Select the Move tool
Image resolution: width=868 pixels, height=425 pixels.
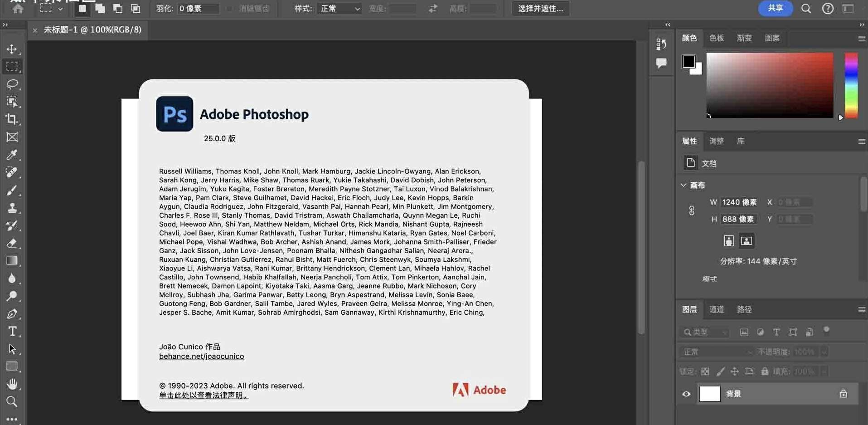[12, 49]
